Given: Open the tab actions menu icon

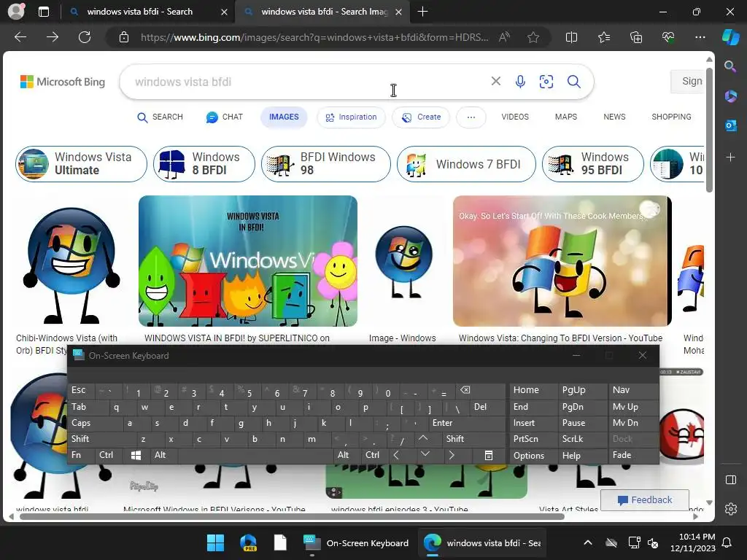Looking at the screenshot, I should 43,12.
